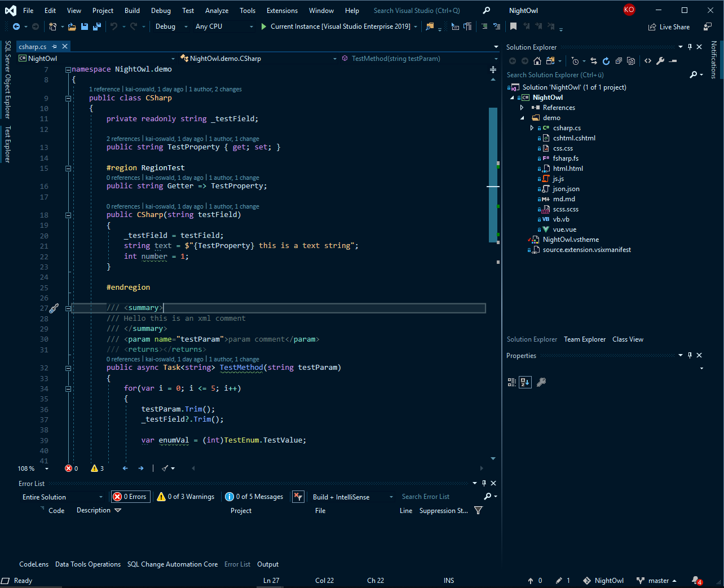Screen dimensions: 724x588
Task: Toggle the '0 Errors' filter in Error List
Action: (x=130, y=497)
